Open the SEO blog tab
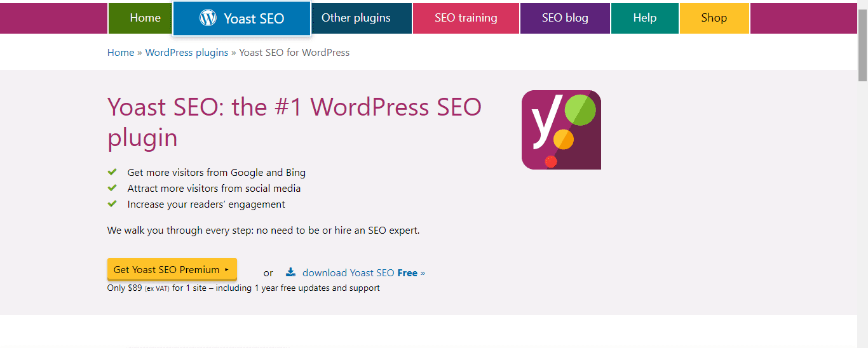The image size is (868, 348). coord(565,18)
